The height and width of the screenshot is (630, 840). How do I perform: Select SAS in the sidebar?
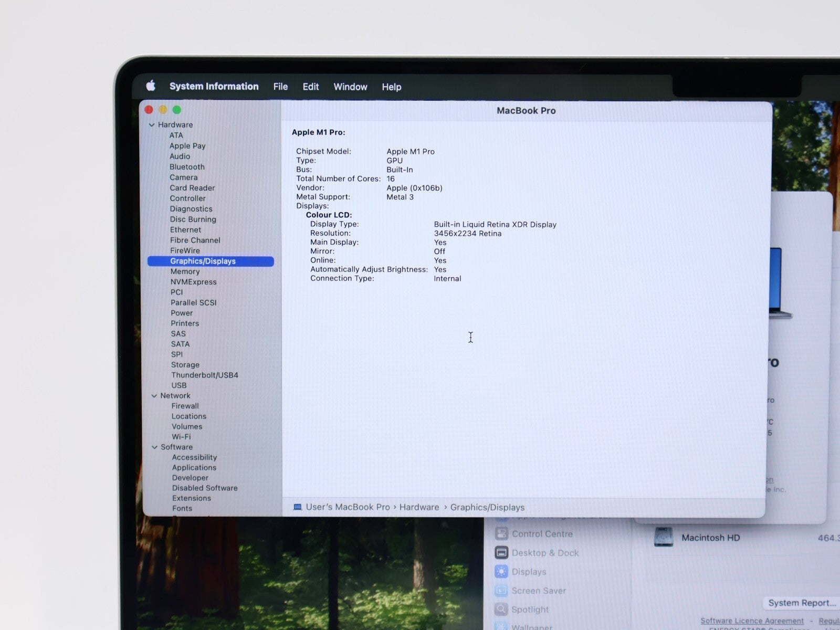coord(178,334)
